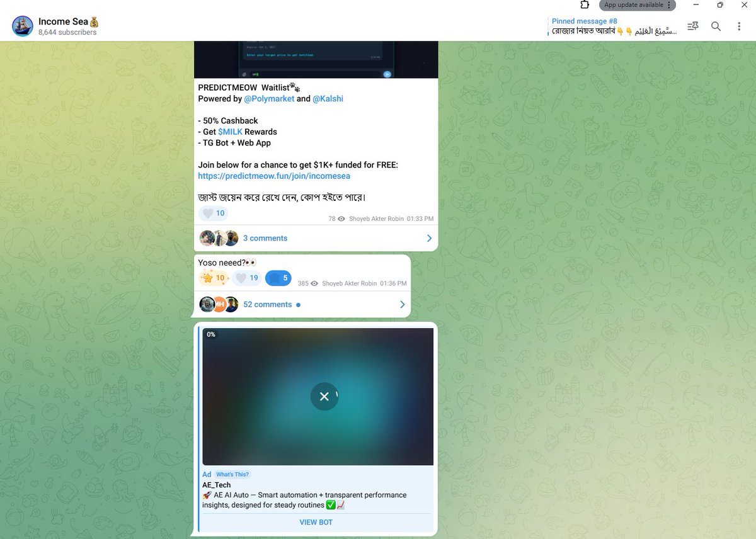The width and height of the screenshot is (756, 539).
Task: Toggle the blue reaction showing 5
Action: tap(278, 278)
